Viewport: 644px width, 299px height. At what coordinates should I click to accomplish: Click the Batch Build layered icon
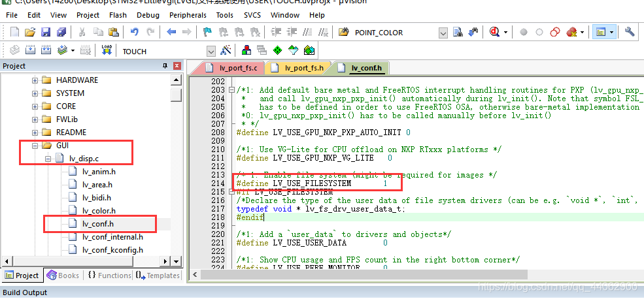[62, 50]
